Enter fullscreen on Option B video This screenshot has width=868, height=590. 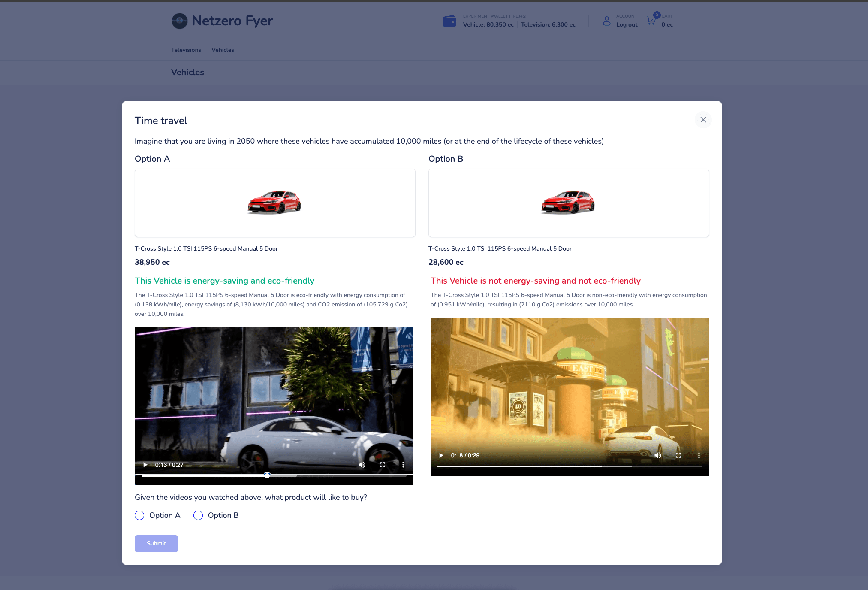[678, 455]
